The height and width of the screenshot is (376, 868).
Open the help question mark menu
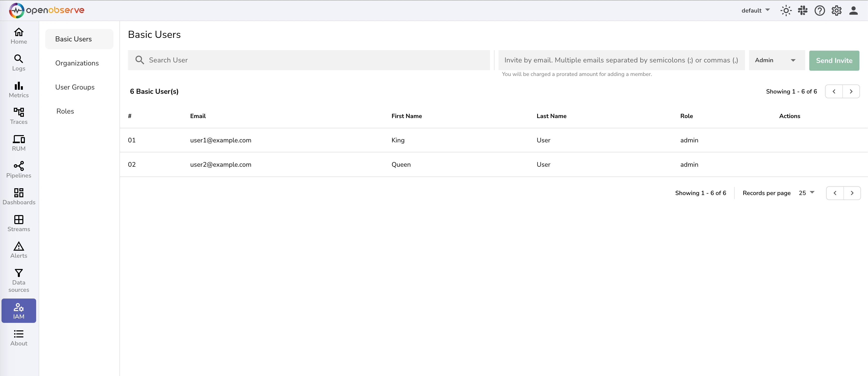coord(820,11)
